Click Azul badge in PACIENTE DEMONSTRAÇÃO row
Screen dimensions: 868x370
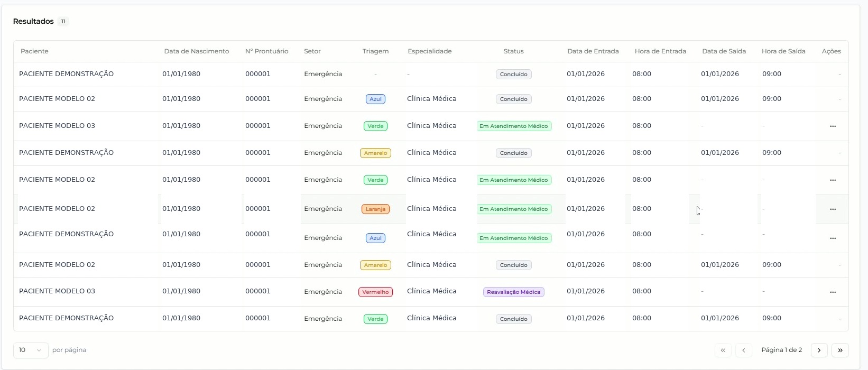pyautogui.click(x=375, y=238)
